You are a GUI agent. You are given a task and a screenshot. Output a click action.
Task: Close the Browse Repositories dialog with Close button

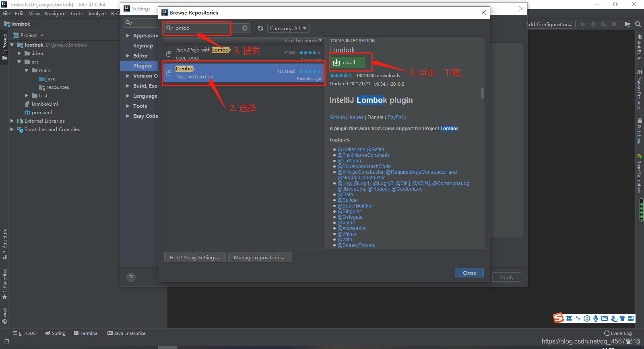point(469,273)
